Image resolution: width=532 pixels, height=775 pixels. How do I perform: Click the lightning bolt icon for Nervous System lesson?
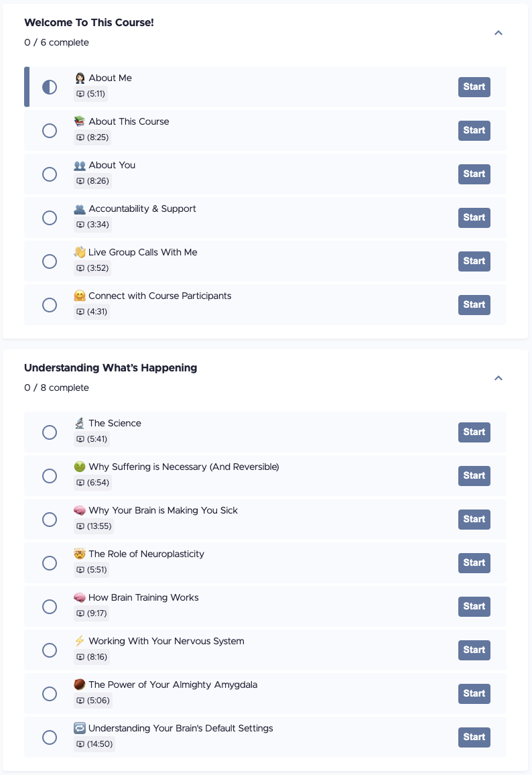point(80,641)
